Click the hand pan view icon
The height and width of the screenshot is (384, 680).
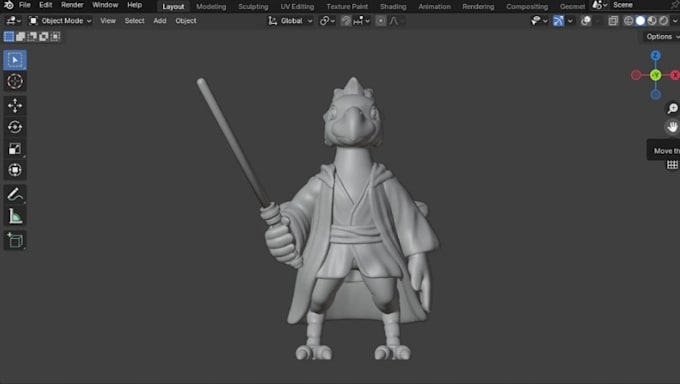coord(672,127)
